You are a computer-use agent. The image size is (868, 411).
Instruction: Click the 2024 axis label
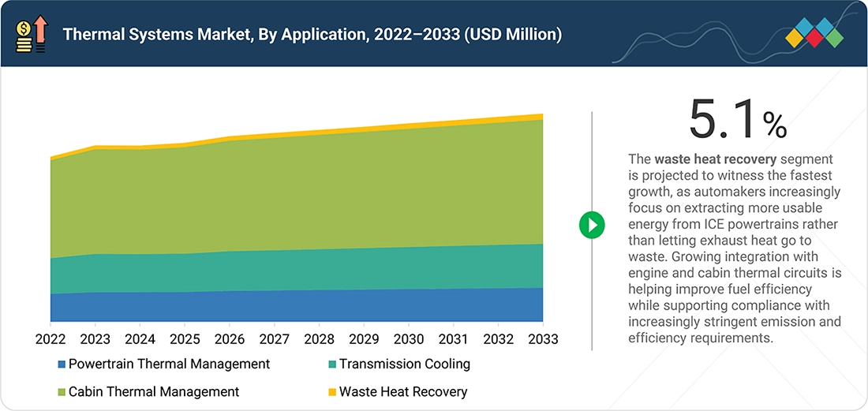140,338
